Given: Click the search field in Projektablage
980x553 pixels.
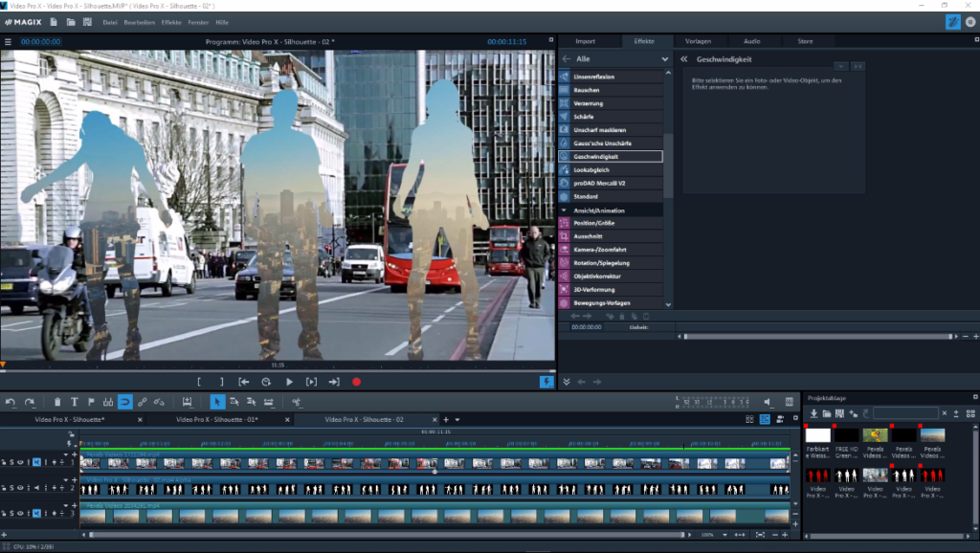Looking at the screenshot, I should (x=905, y=413).
